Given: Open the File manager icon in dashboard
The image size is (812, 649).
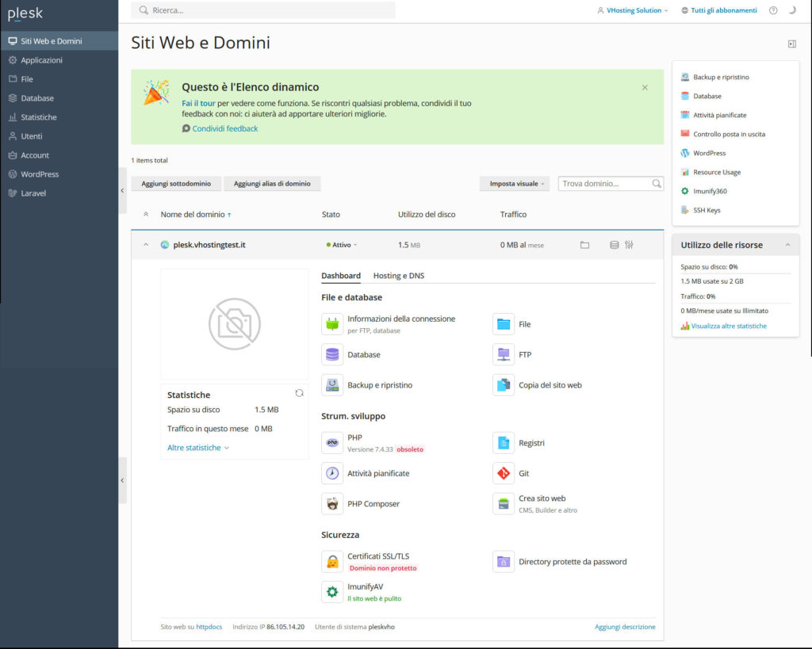Looking at the screenshot, I should pos(504,325).
